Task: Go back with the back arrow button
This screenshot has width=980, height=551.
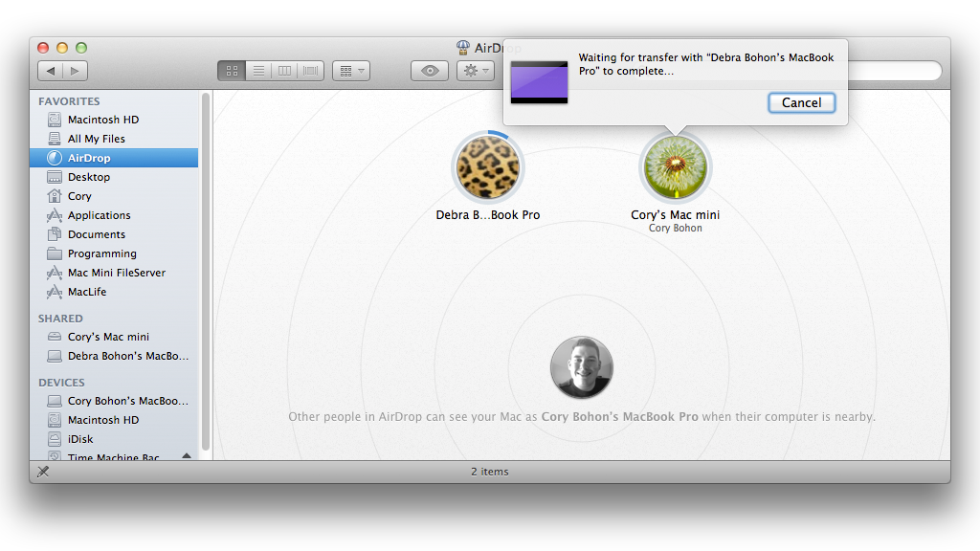Action: [51, 71]
